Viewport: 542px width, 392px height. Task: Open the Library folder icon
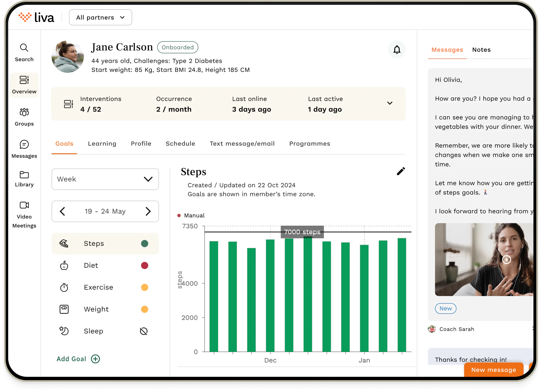[x=24, y=175]
